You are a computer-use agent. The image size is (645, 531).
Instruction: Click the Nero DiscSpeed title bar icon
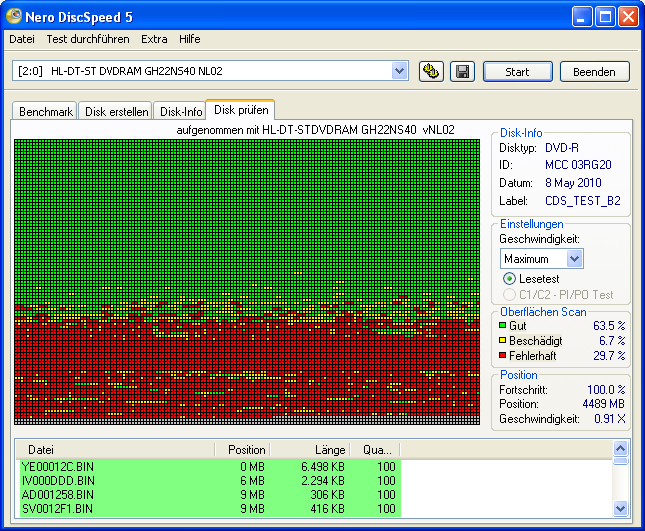click(14, 16)
